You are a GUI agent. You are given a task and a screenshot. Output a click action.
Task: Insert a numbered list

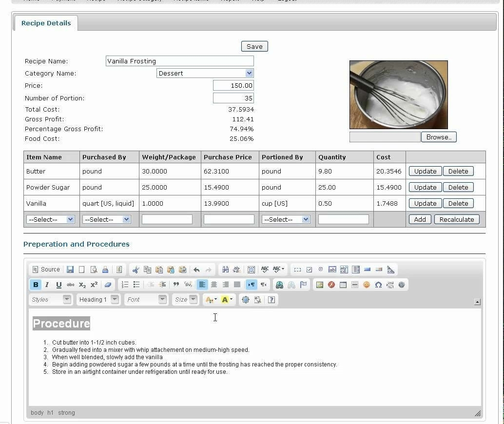125,285
